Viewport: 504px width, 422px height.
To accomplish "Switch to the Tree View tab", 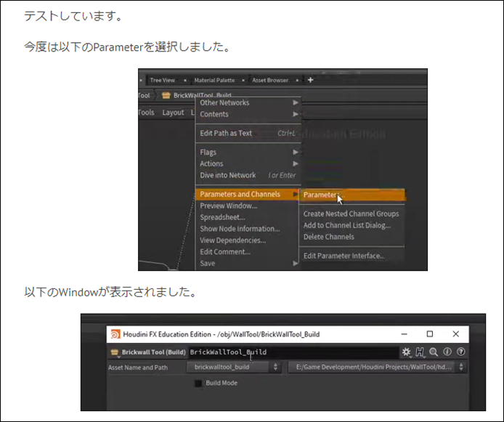I will click(163, 81).
